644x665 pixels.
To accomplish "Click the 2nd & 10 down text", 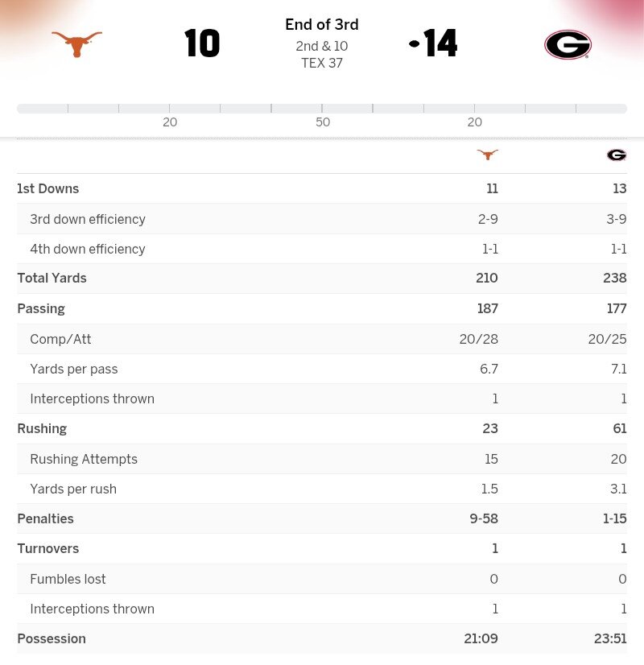I will [322, 46].
